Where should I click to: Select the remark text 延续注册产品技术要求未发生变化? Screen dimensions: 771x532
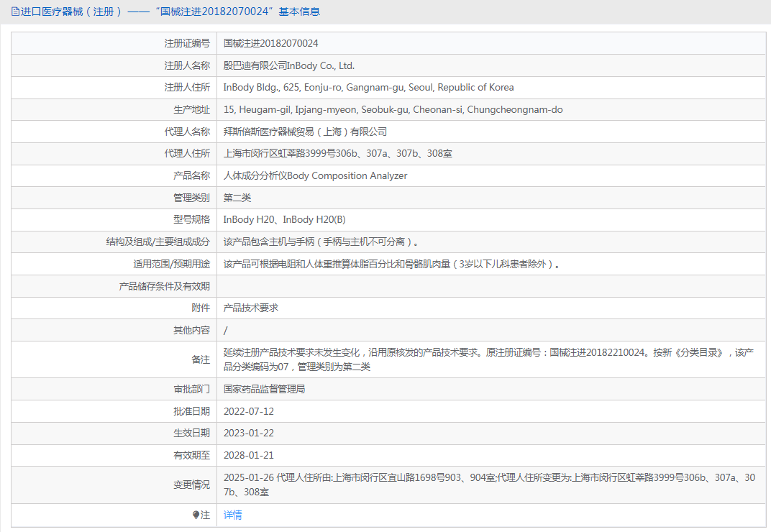(488, 359)
